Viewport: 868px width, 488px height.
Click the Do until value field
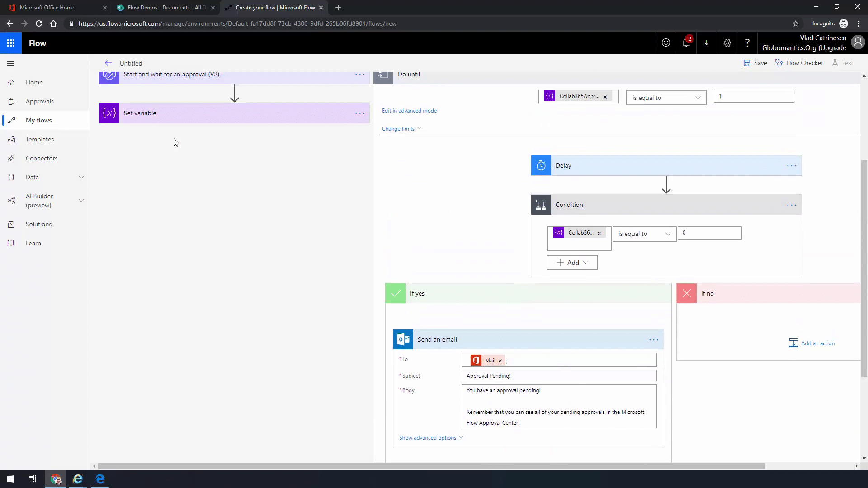[x=754, y=96]
